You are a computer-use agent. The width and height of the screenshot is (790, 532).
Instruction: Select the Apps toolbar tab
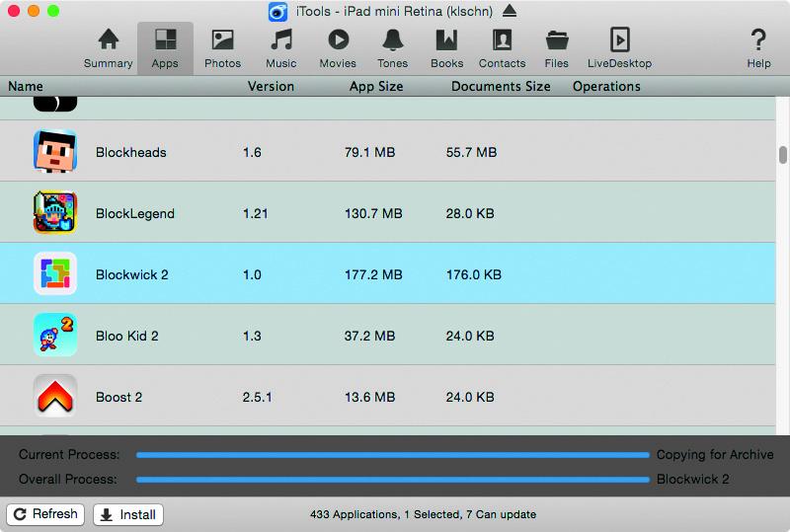(x=165, y=49)
